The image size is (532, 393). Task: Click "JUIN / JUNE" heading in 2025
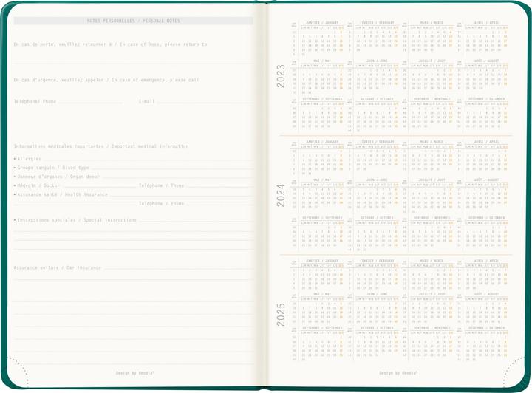377,294
